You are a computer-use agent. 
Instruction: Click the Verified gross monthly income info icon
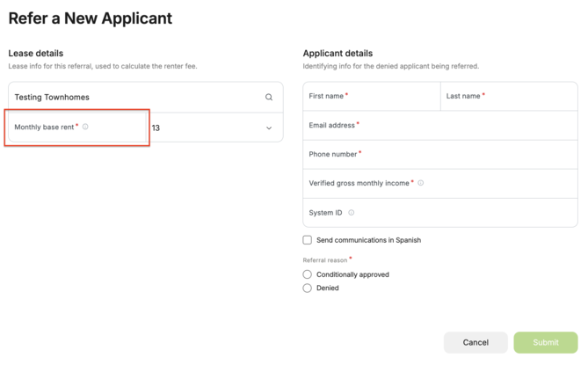tap(421, 183)
